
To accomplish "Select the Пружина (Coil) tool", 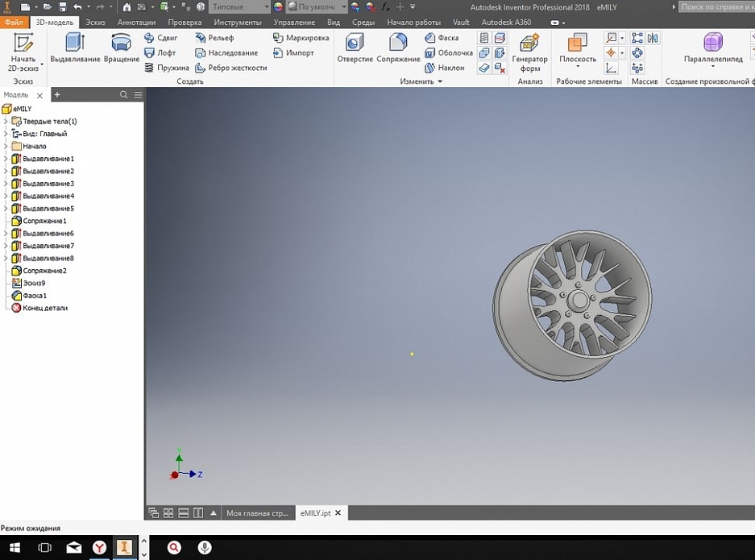I will coord(167,68).
